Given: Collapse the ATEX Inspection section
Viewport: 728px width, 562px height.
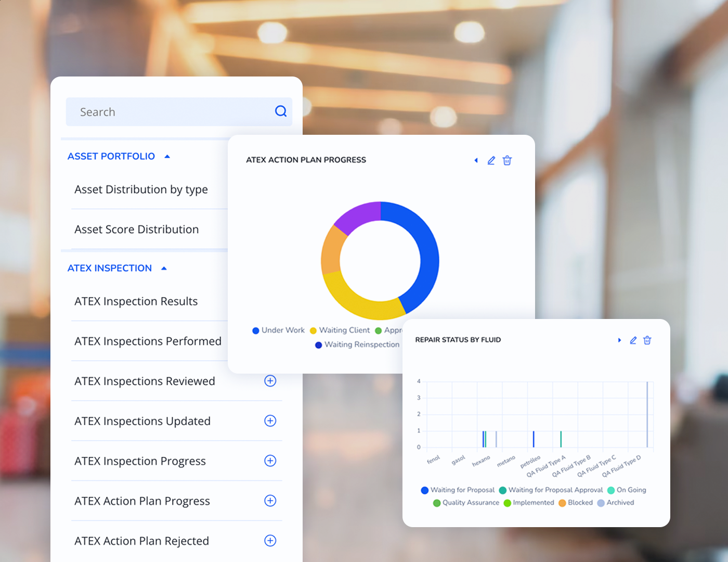Looking at the screenshot, I should [164, 269].
